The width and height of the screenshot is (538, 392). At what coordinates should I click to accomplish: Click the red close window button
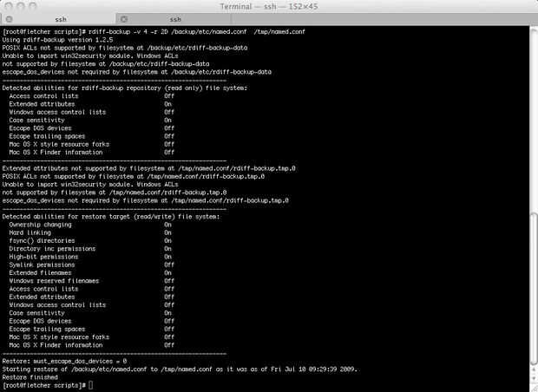tap(9, 6)
